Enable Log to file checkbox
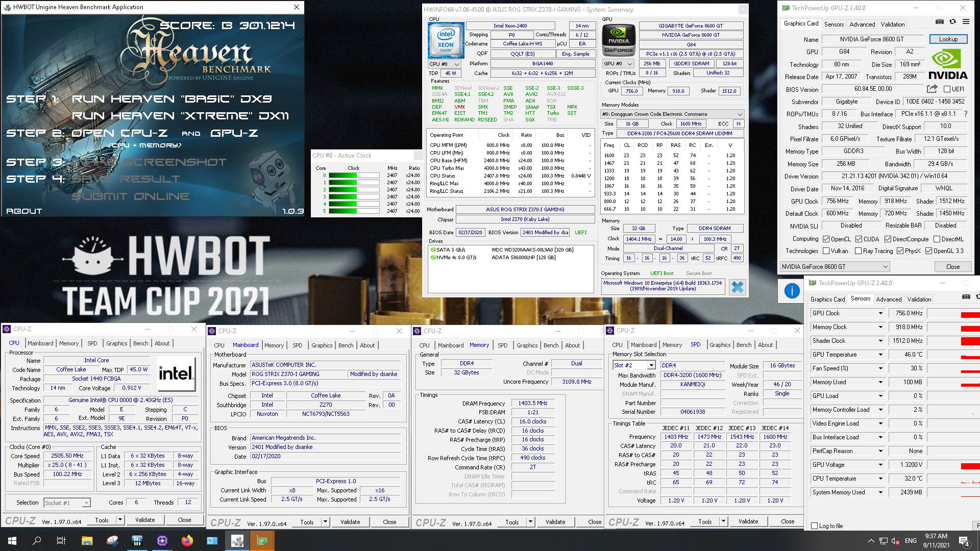Viewport: 980px width, 551px height. pyautogui.click(x=815, y=526)
